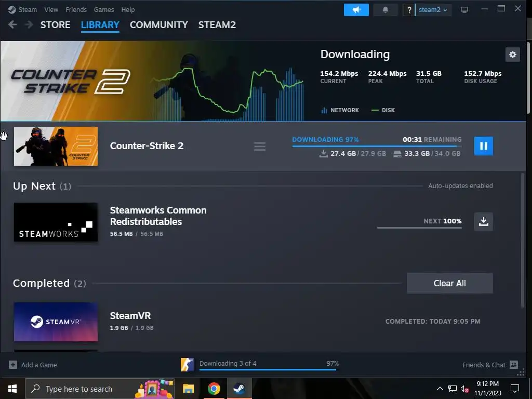Click Downloading 3 of 4 status

point(228,363)
